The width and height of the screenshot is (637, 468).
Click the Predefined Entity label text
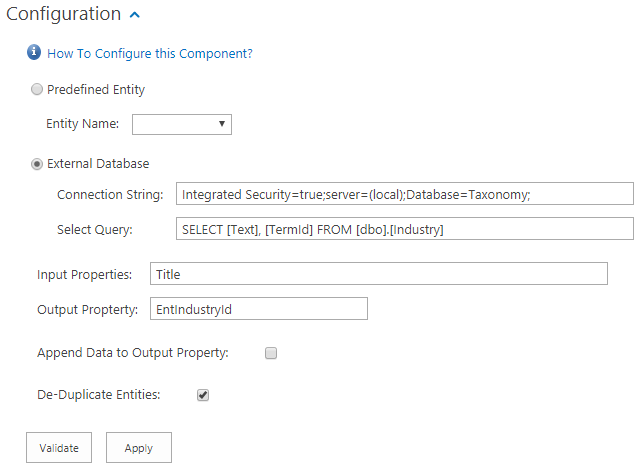tap(96, 89)
